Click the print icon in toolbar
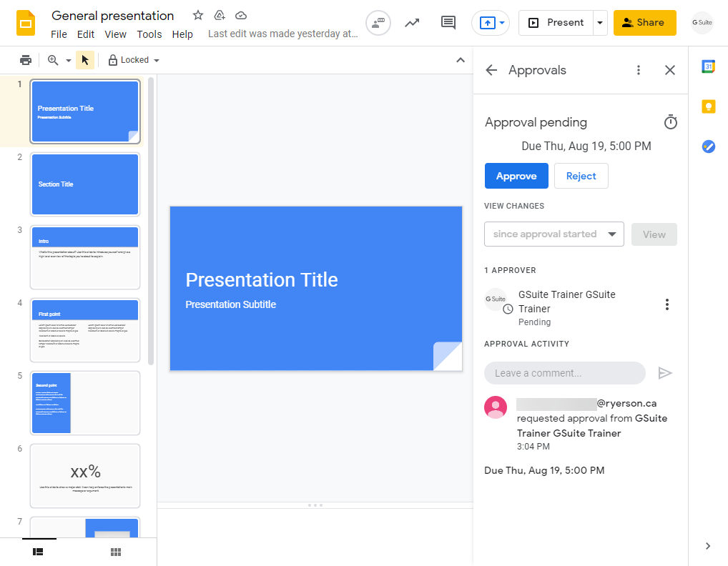Screen dimensions: 728x566 pos(26,60)
